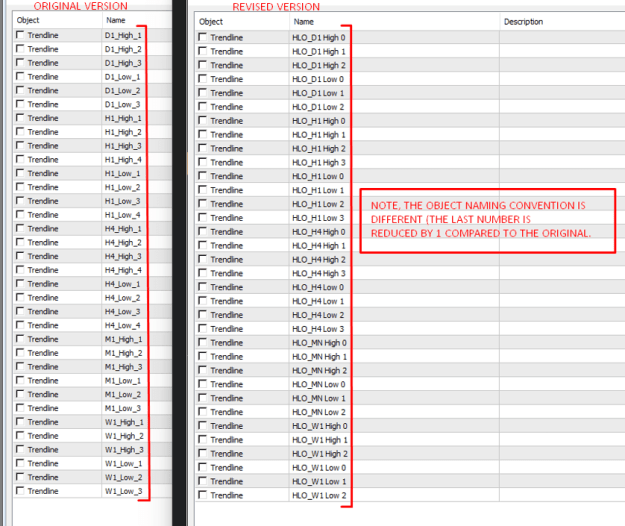The height and width of the screenshot is (526, 625).
Task: Click Description cell of HLO_W1 Low 0 row
Action: tap(562, 467)
